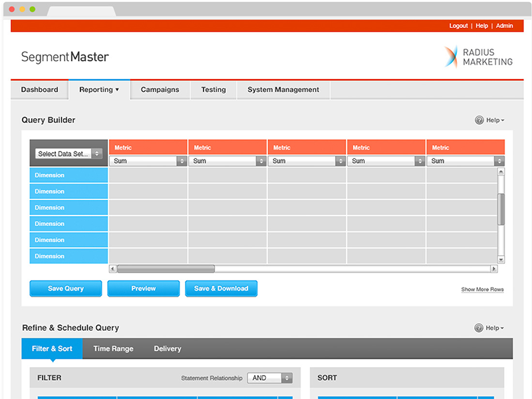
Task: Click the Query Builder help question-mark icon
Action: click(479, 120)
